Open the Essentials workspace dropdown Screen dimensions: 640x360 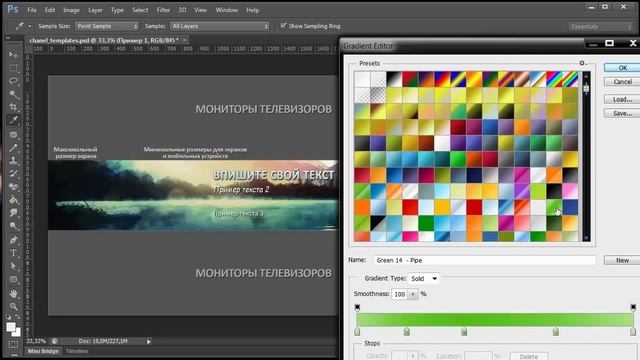click(601, 27)
